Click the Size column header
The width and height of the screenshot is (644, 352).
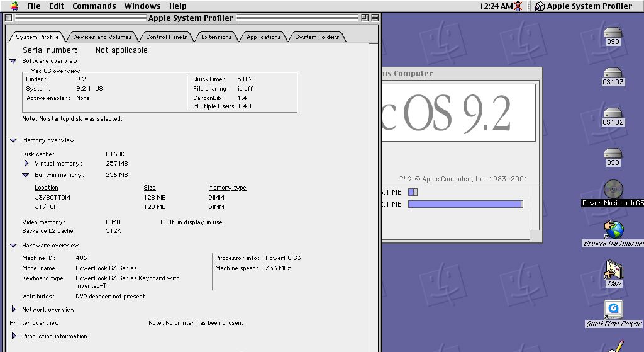(150, 188)
